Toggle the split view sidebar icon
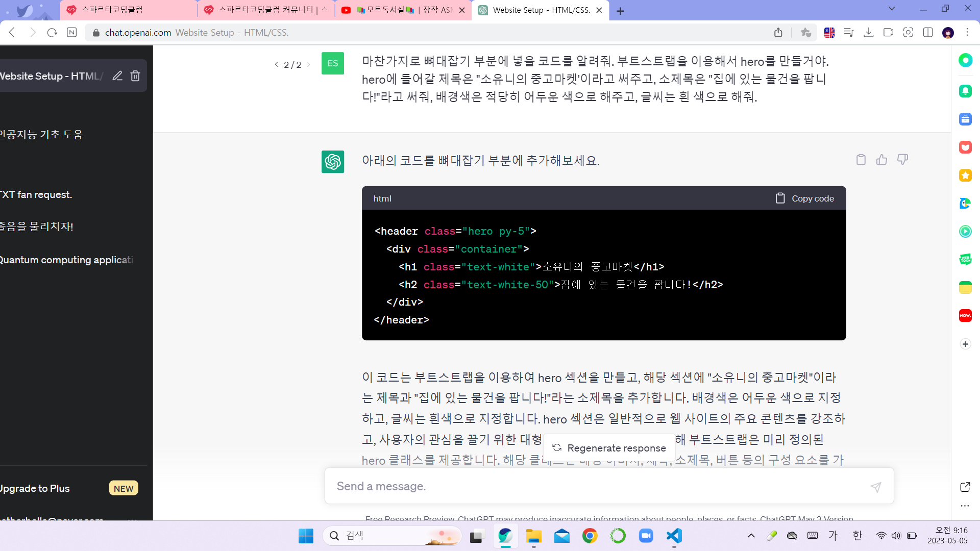Viewport: 980px width, 551px height. click(928, 33)
